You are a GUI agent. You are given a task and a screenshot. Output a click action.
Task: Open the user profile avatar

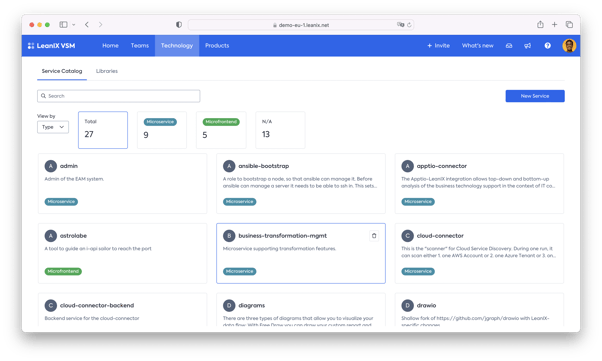(569, 46)
